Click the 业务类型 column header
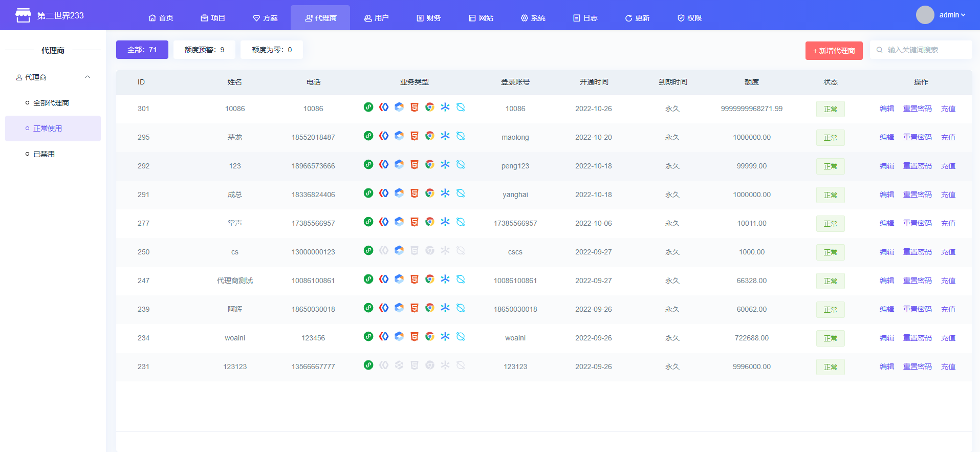Screen dimensions: 980x452 click(415, 82)
